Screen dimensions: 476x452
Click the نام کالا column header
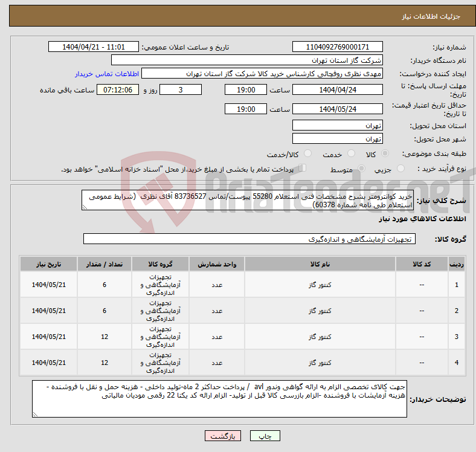pos(320,264)
